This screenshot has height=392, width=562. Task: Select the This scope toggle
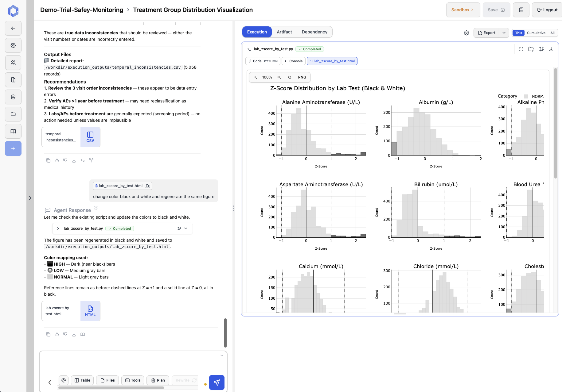point(519,33)
